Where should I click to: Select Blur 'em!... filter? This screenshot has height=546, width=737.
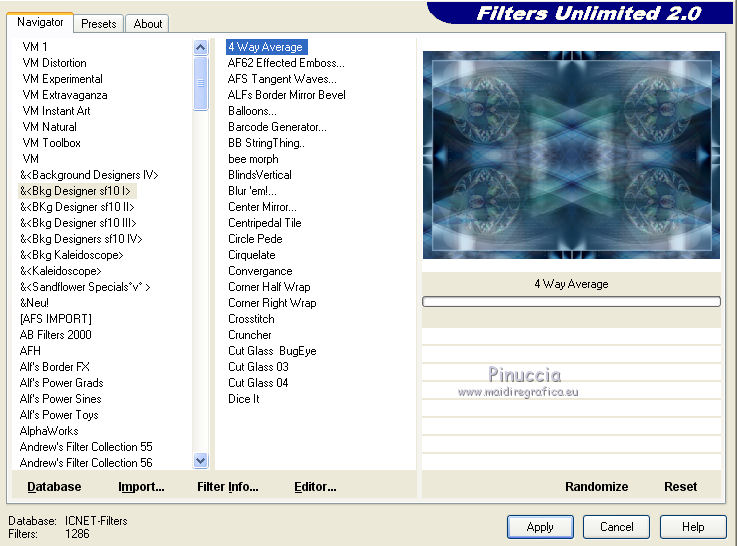point(252,191)
